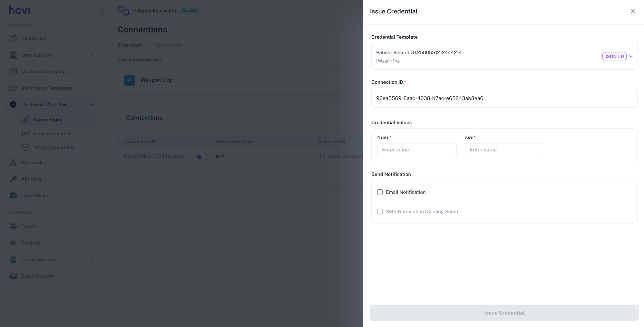The height and width of the screenshot is (327, 644).
Task: Go to Verify Credentials menu item
Action: (x=54, y=147)
